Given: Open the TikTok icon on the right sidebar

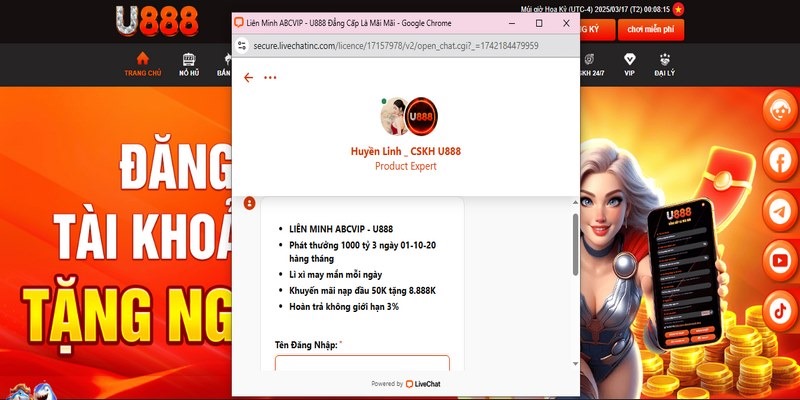Looking at the screenshot, I should pos(780,311).
